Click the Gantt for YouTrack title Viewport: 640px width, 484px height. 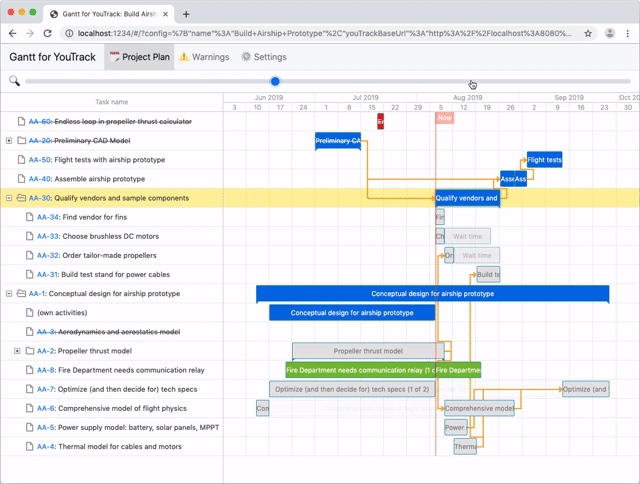click(x=52, y=57)
